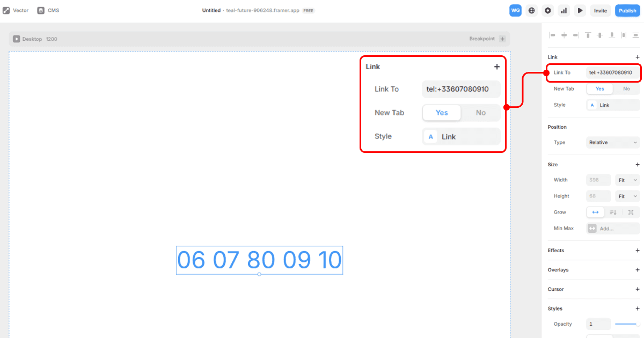644x338 pixels.
Task: Select horizontal Grow option
Action: (595, 212)
